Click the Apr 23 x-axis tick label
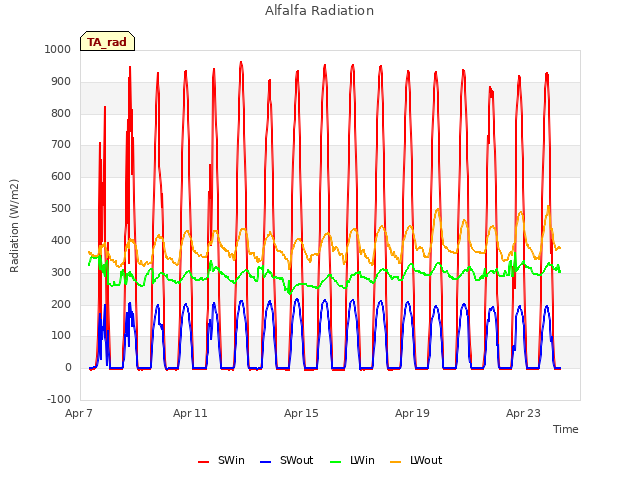 523,413
